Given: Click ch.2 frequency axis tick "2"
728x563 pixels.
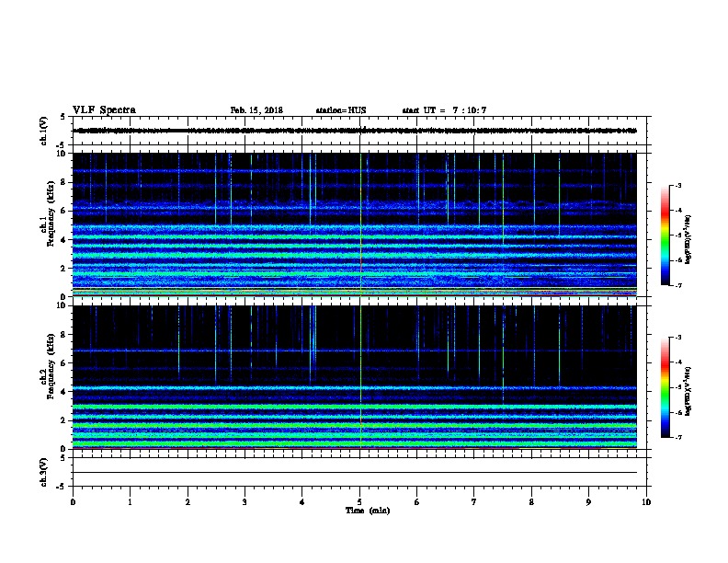Looking at the screenshot, I should pos(63,420).
